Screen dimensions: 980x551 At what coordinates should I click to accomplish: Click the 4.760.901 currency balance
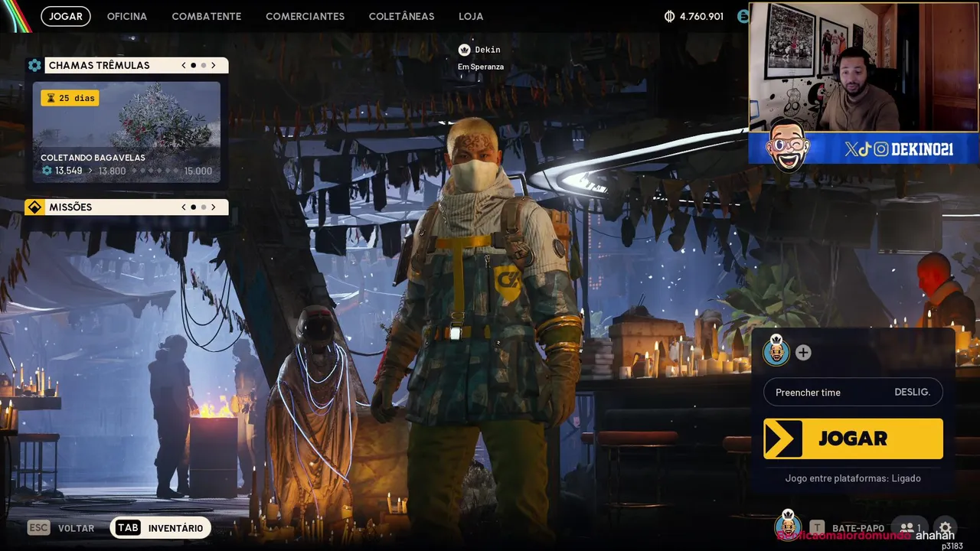[701, 16]
